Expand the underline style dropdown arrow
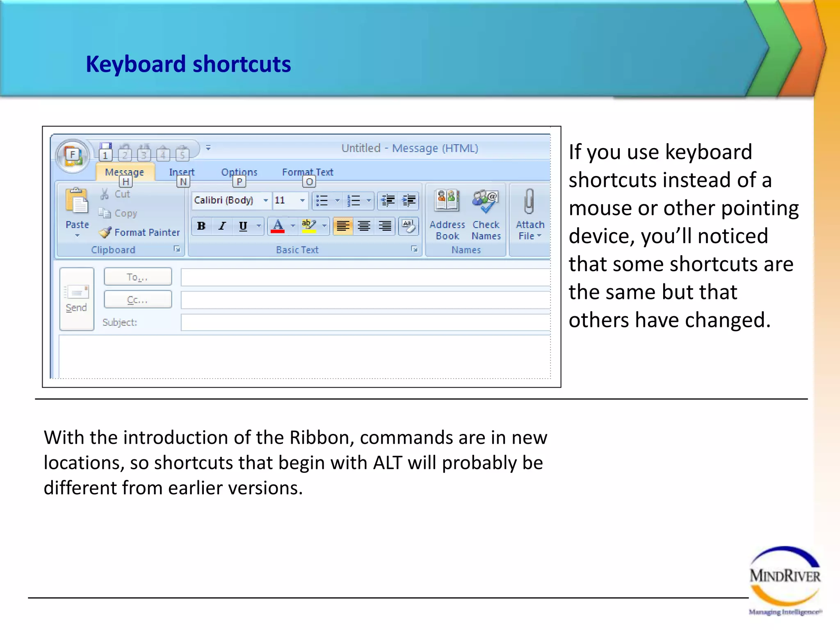 (x=258, y=226)
